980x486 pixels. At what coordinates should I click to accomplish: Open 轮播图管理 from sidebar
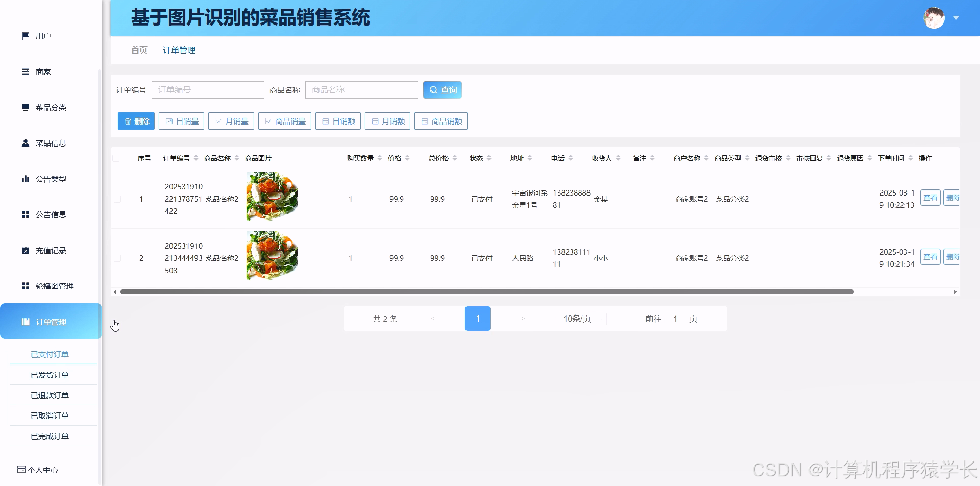point(25,286)
